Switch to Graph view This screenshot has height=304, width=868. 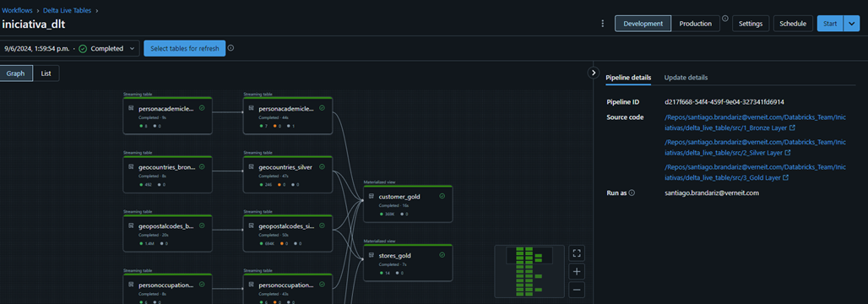(15, 73)
